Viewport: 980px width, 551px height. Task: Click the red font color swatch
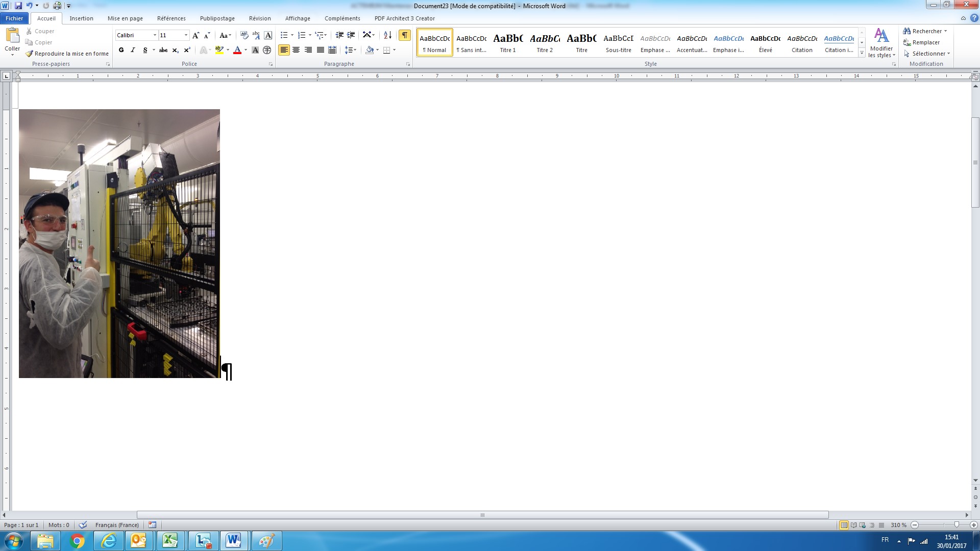point(237,50)
